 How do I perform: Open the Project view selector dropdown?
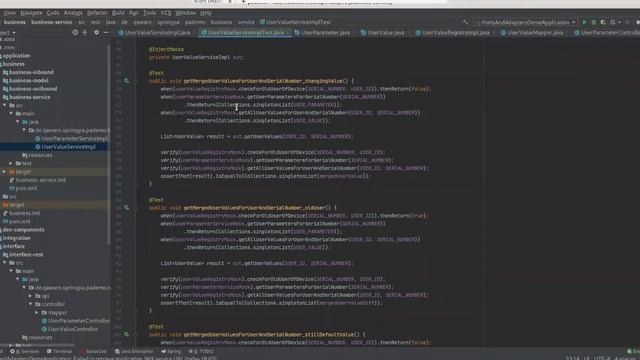click(x=8, y=32)
